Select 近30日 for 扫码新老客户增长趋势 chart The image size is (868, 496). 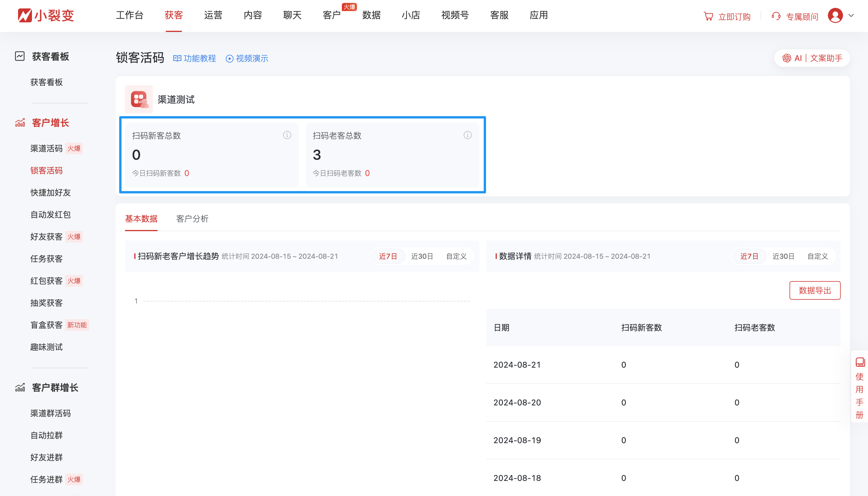click(422, 256)
